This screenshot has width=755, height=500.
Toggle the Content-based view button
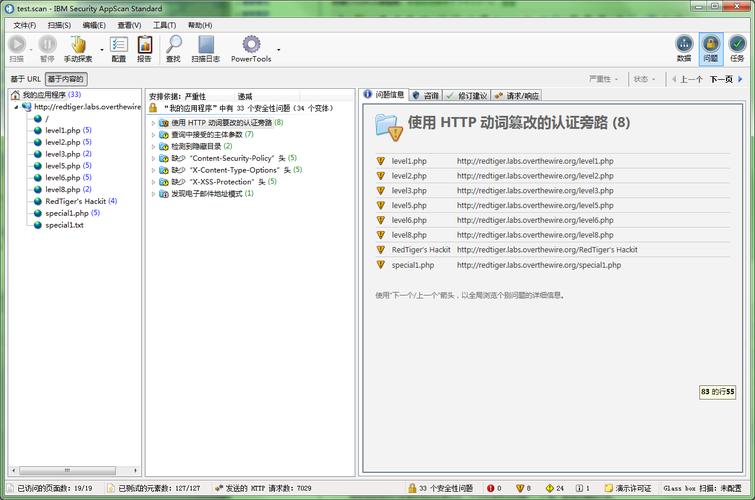pyautogui.click(x=66, y=79)
